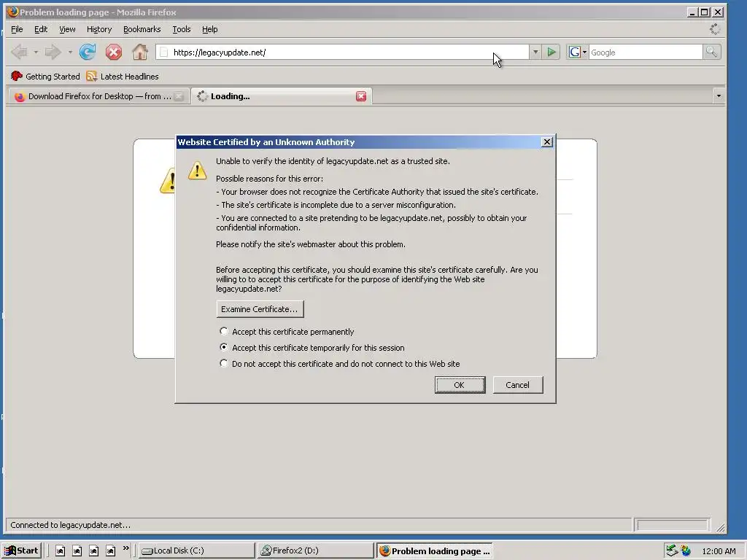Stop loading with the red Stop button
747x560 pixels.
(113, 52)
